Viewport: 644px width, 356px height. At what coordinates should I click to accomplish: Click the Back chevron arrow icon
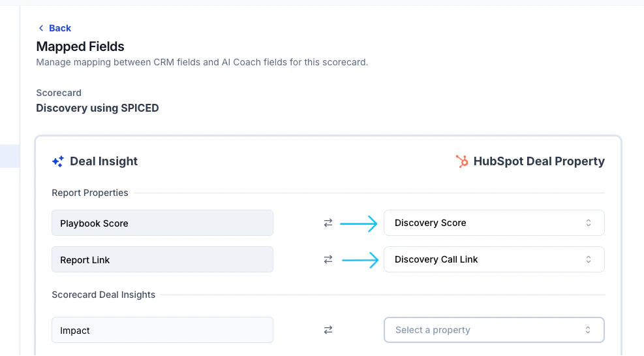click(x=40, y=28)
